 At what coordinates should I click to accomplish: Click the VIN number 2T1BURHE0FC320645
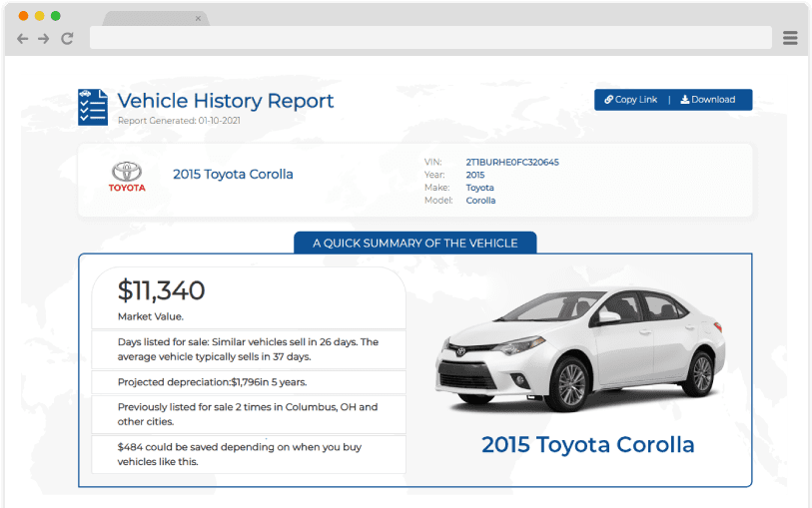[x=512, y=162]
